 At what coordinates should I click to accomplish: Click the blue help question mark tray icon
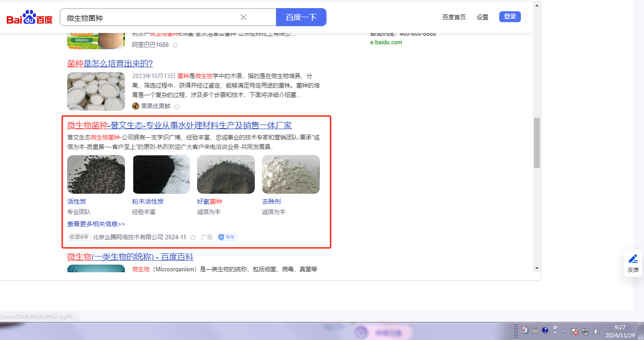point(545,330)
